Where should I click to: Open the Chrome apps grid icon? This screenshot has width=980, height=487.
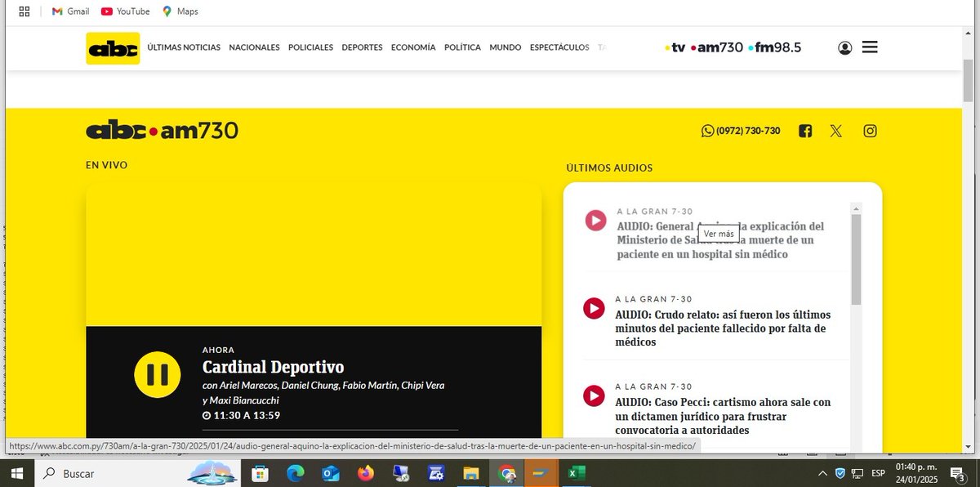(24, 11)
